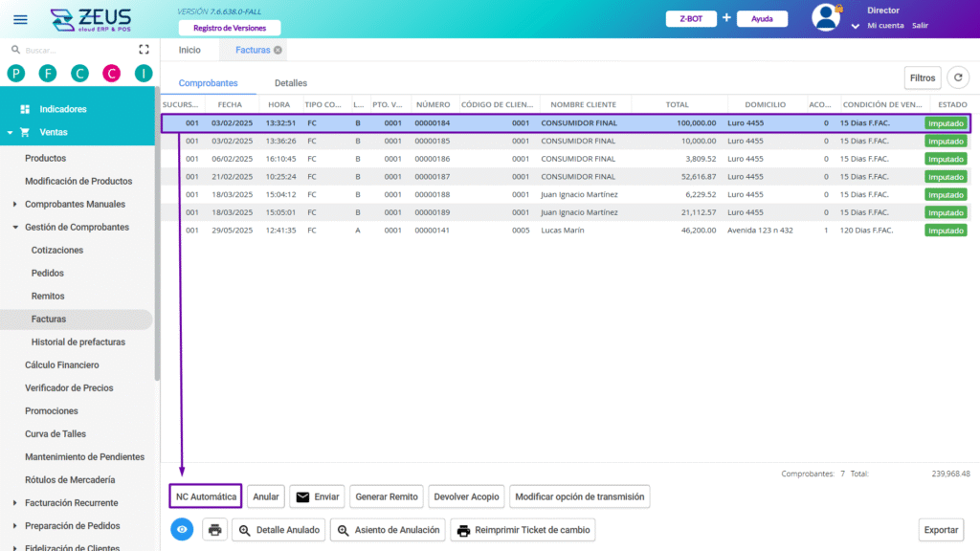The height and width of the screenshot is (551, 980).
Task: Open Rótulos de Mercadería
Action: [x=70, y=480]
